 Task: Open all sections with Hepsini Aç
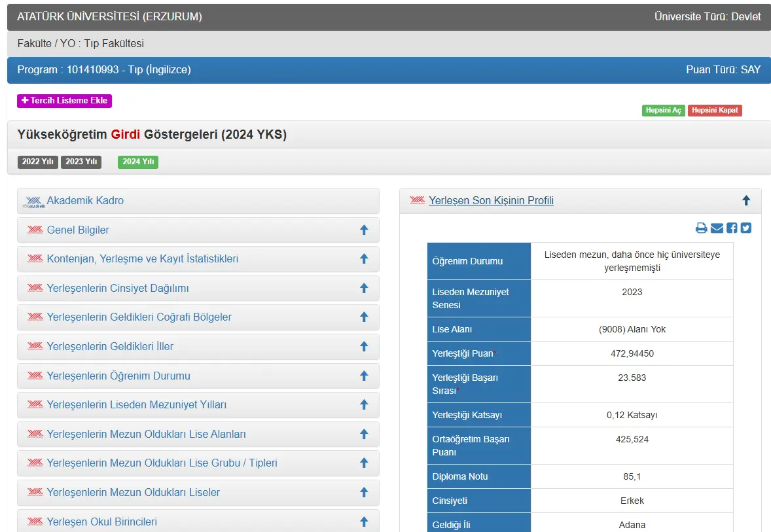pyautogui.click(x=663, y=110)
